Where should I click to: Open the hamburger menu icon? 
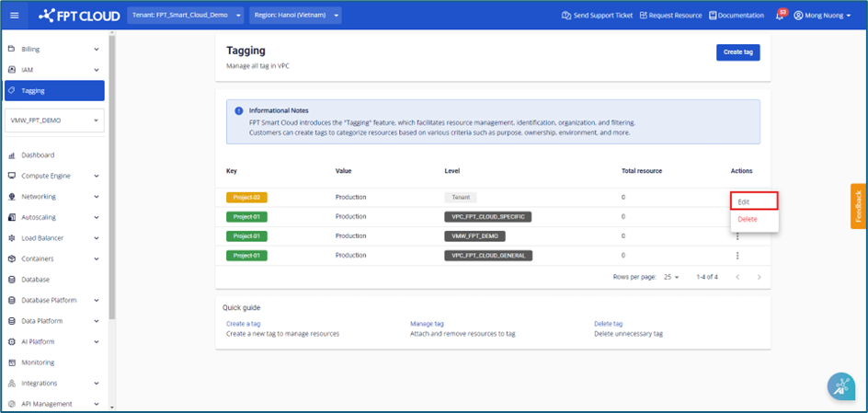[14, 16]
